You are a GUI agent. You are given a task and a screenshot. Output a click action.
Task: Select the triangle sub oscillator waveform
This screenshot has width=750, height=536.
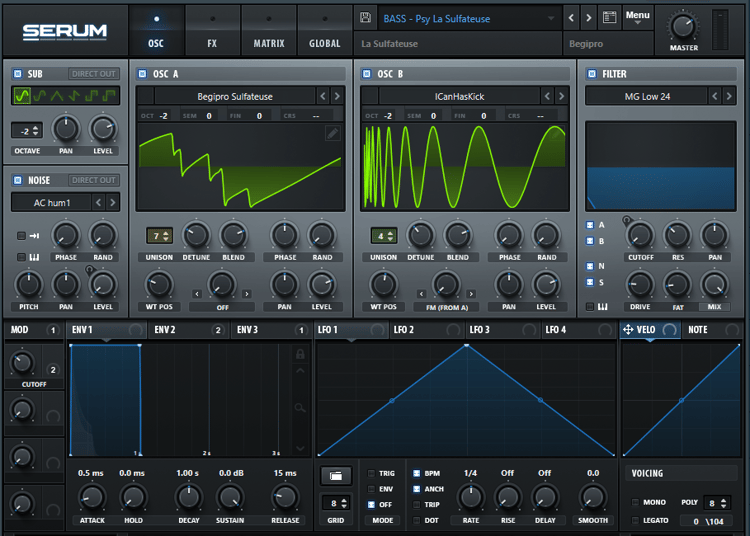(57, 96)
